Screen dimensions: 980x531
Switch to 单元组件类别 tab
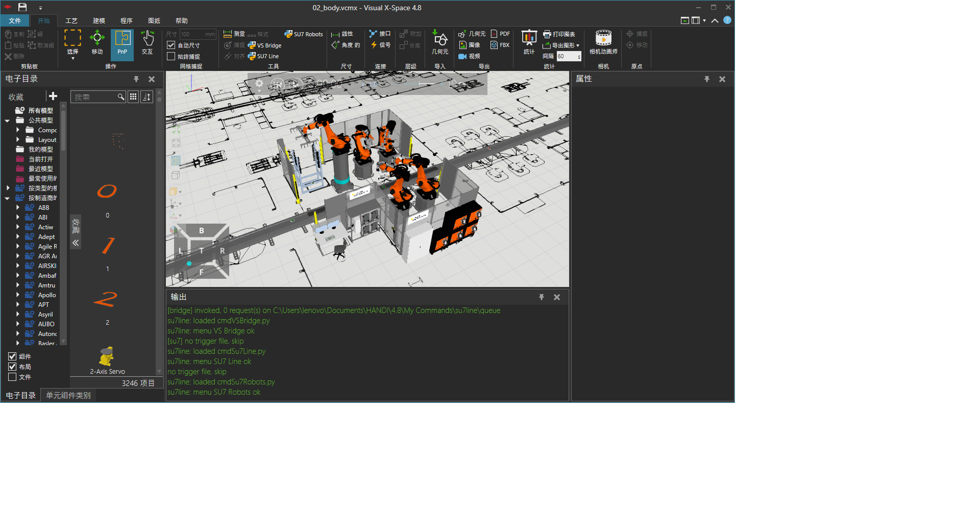68,395
